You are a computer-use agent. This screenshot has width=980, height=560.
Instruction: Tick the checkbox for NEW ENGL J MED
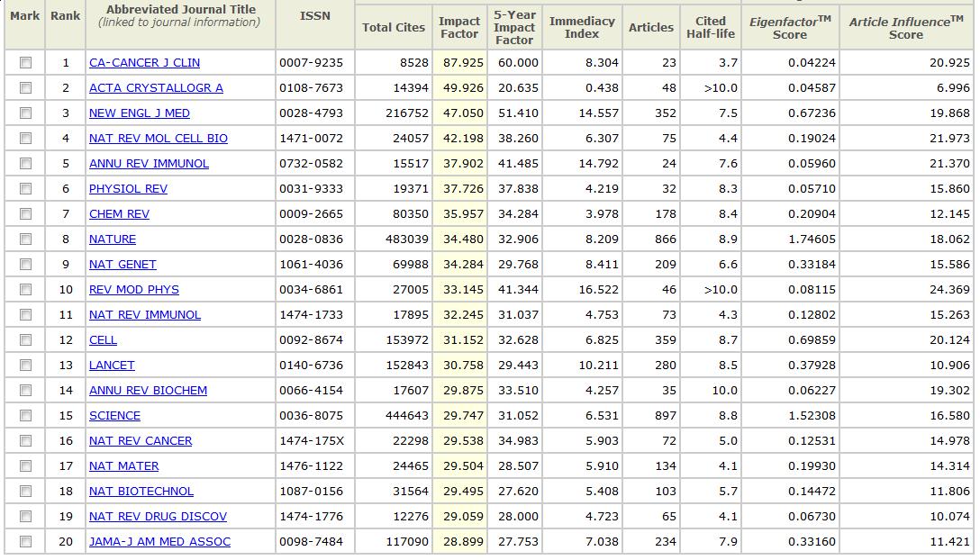click(x=25, y=113)
